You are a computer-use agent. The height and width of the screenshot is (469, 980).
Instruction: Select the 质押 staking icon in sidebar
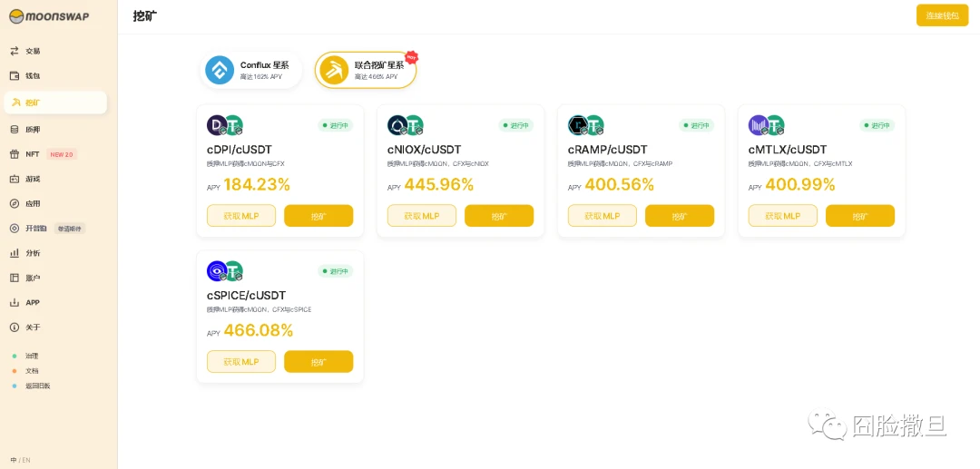[15, 130]
